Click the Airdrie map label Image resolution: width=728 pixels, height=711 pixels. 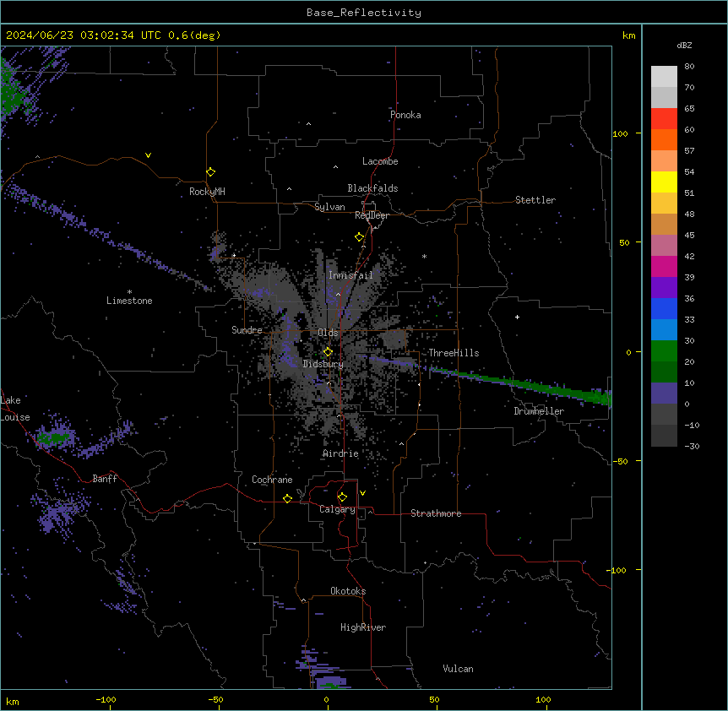[340, 453]
